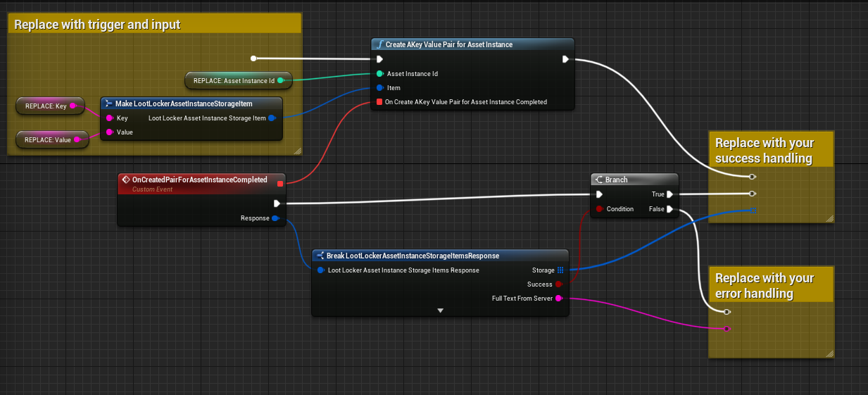Click the green Asset Instance Id input pin

pyautogui.click(x=379, y=73)
